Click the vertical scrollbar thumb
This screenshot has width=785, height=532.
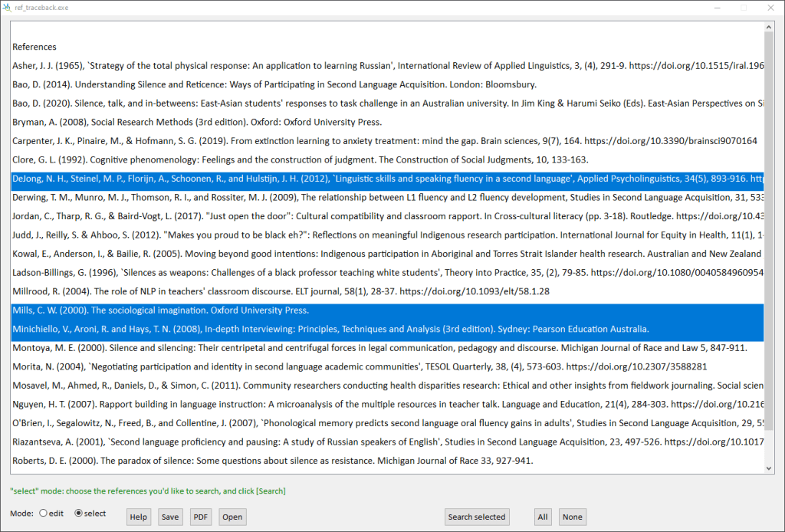[x=769, y=230]
